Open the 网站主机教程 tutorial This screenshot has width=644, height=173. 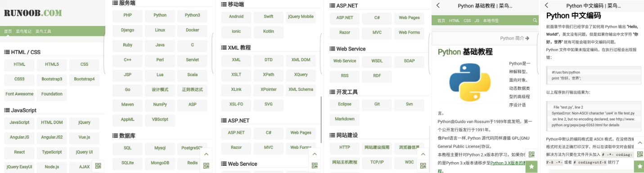pyautogui.click(x=345, y=163)
